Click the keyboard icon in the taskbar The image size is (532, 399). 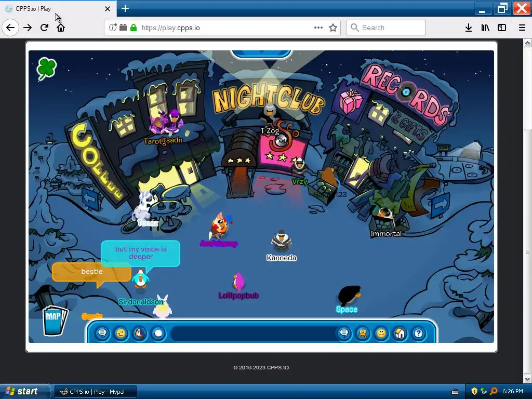(455, 392)
